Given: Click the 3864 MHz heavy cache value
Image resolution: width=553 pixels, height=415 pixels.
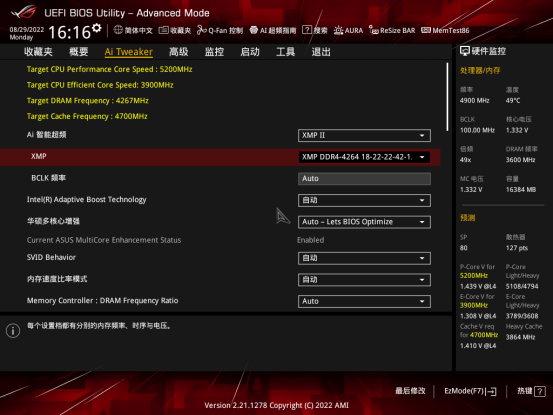Looking at the screenshot, I should 520,337.
